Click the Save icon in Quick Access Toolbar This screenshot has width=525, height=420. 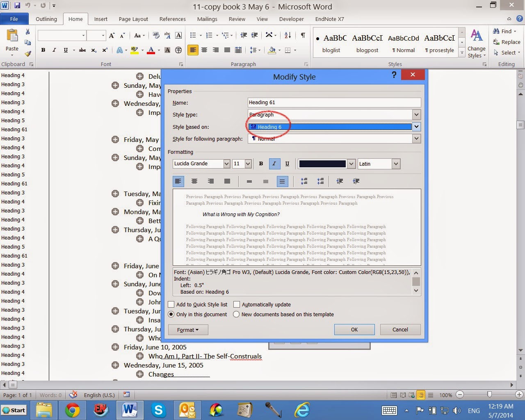(17, 6)
